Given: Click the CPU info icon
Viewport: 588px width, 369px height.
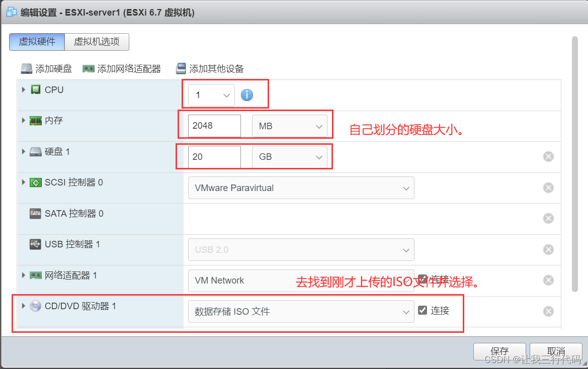Looking at the screenshot, I should point(247,95).
